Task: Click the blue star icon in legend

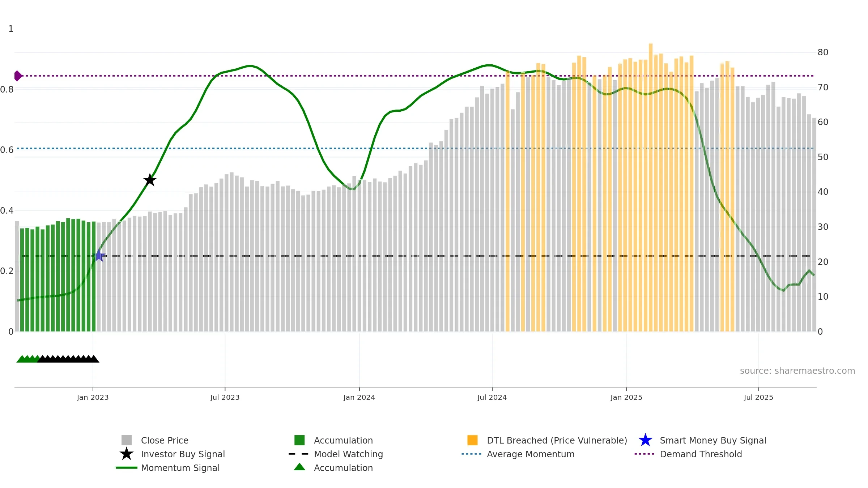Action: pyautogui.click(x=645, y=440)
